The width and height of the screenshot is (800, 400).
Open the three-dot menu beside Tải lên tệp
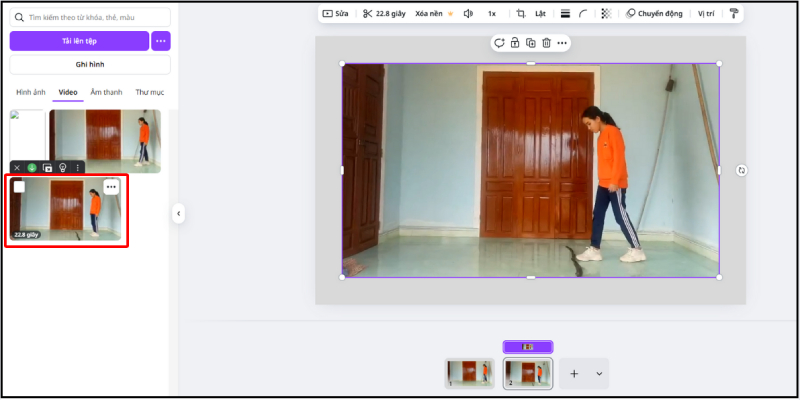click(161, 41)
